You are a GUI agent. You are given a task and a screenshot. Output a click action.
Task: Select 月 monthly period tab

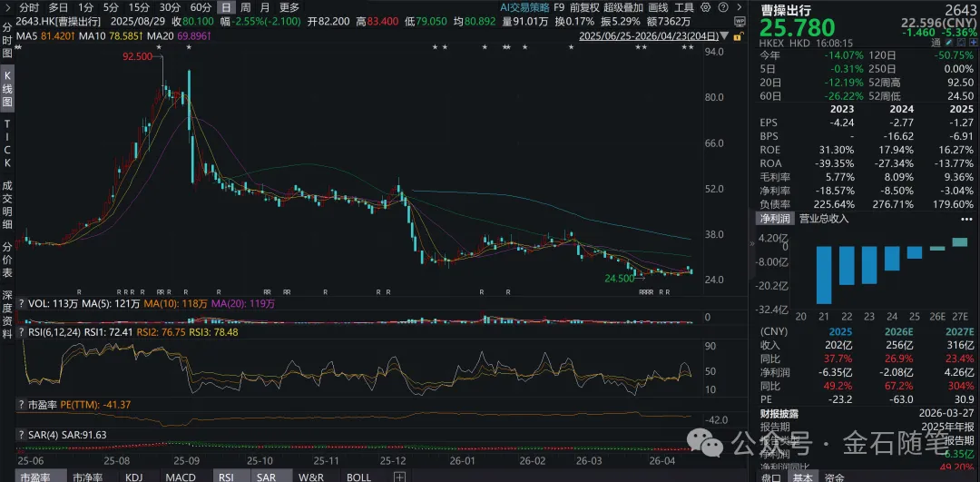[265, 7]
